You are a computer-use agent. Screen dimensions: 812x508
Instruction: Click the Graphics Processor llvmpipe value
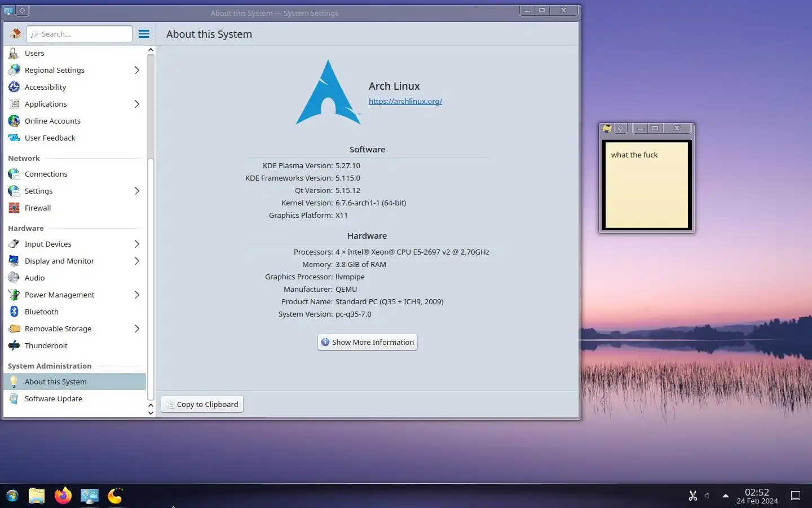coord(350,277)
